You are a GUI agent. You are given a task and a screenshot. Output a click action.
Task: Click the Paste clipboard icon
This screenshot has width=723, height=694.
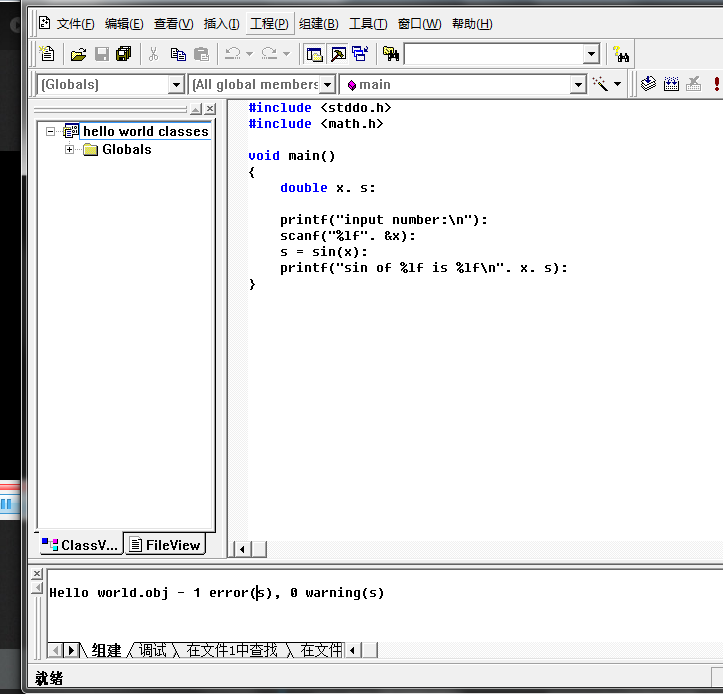[x=201, y=54]
